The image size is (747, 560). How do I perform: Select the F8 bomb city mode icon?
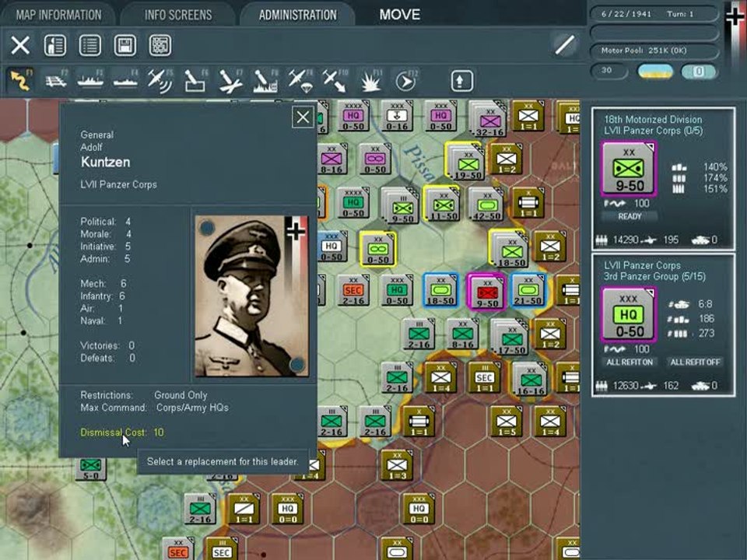tap(265, 80)
